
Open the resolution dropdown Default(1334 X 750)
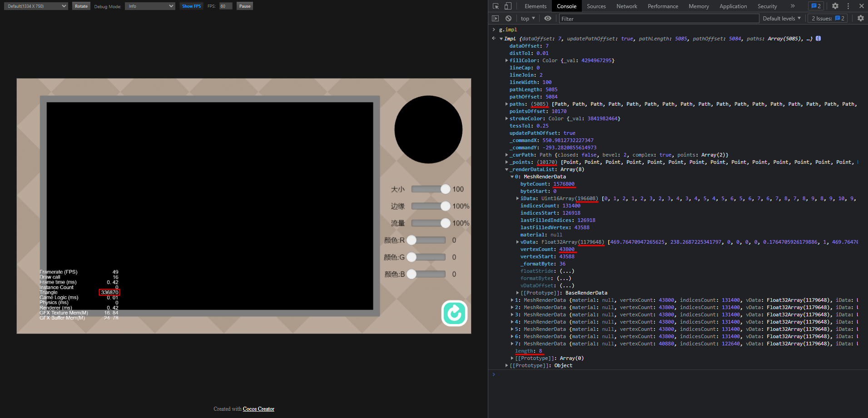pos(36,6)
